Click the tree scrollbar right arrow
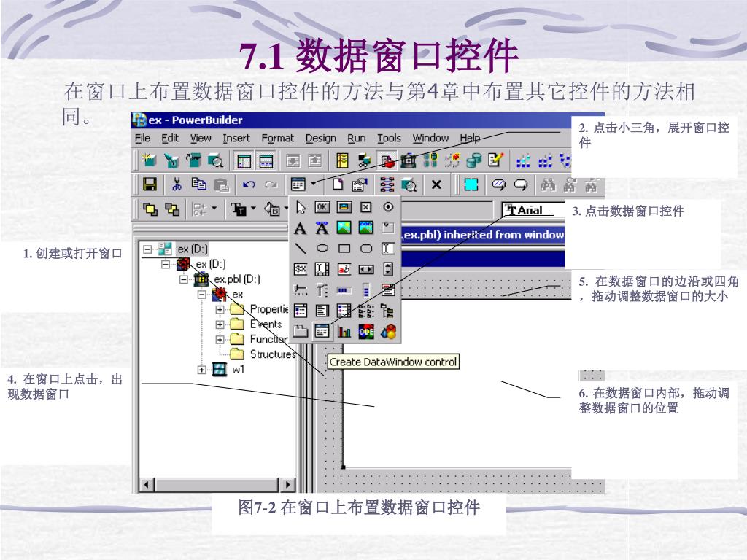Viewport: 747px width, 560px height. pyautogui.click(x=287, y=485)
